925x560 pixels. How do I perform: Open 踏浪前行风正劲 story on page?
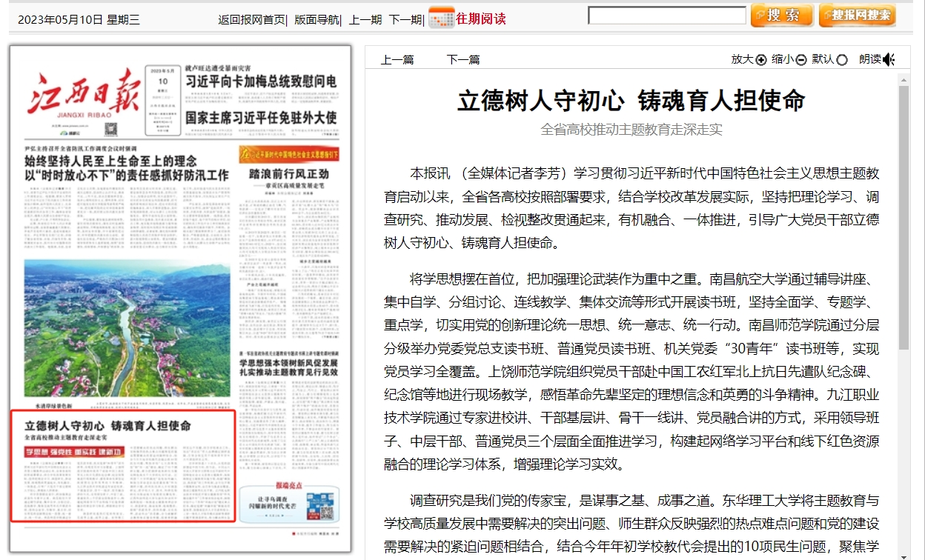tap(289, 174)
